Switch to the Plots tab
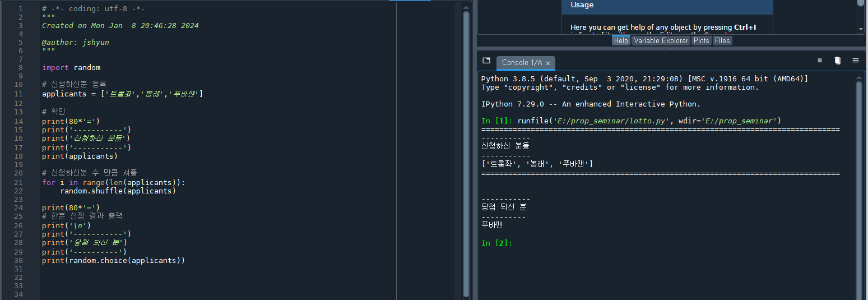The width and height of the screenshot is (868, 300). 701,40
